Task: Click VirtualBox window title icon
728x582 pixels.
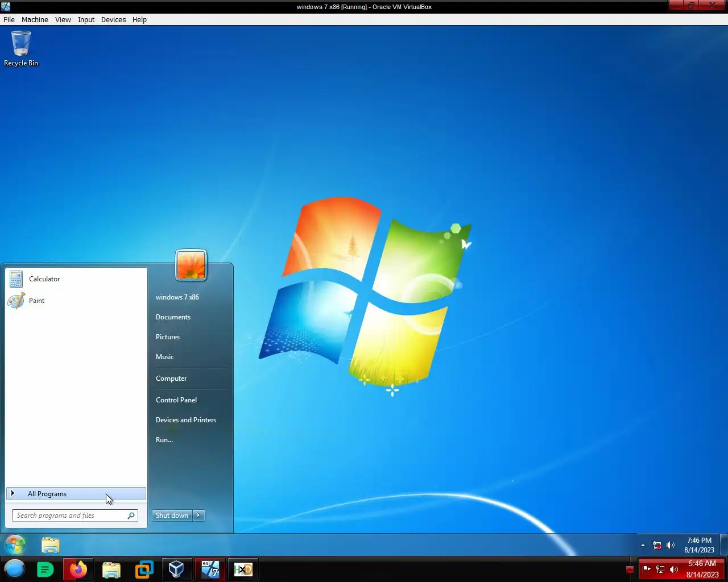Action: (x=6, y=7)
